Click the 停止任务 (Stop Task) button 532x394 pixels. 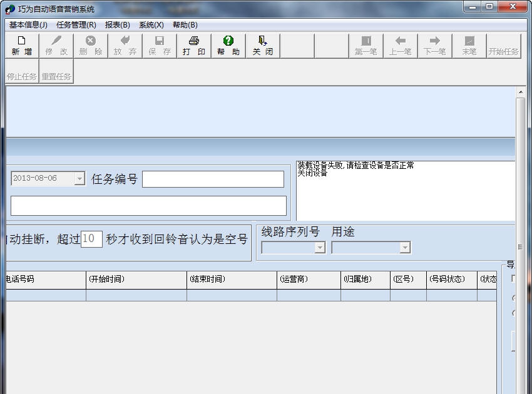[22, 71]
